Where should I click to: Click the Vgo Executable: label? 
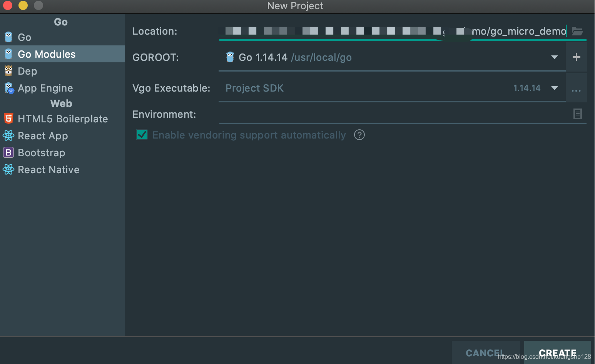(171, 88)
